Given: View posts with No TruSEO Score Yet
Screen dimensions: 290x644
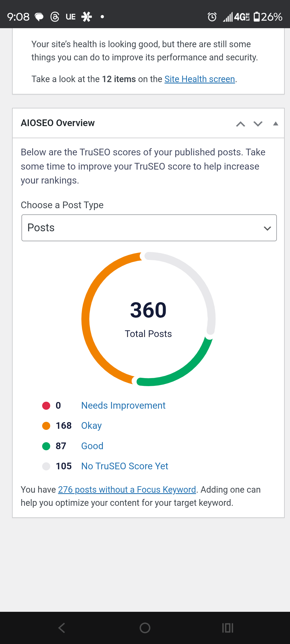Looking at the screenshot, I should click(125, 466).
